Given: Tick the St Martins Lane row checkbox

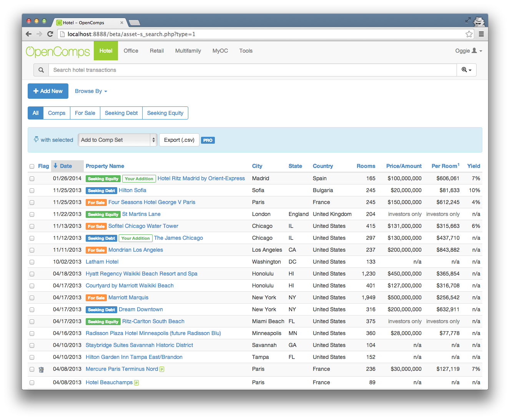Looking at the screenshot, I should click(32, 214).
